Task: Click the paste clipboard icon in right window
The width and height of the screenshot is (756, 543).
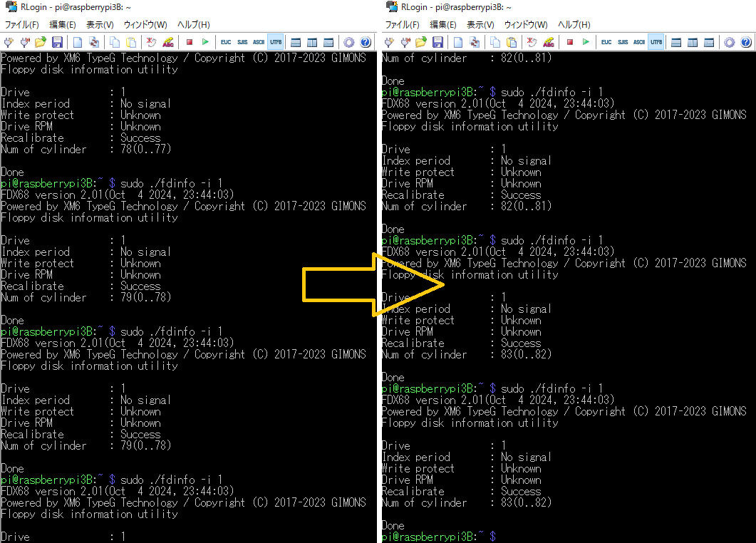Action: click(511, 42)
